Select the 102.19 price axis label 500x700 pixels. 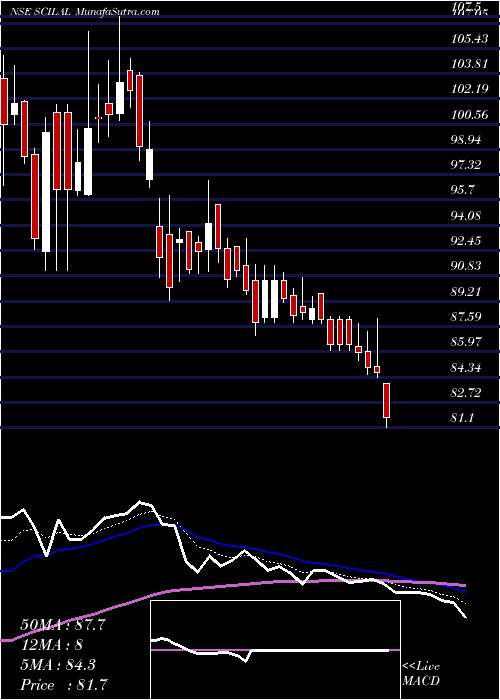click(470, 89)
